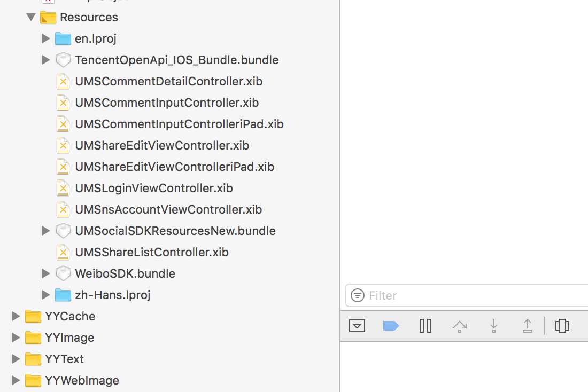The width and height of the screenshot is (588, 392).
Task: Click the en.lproj blue folder icon
Action: 63,38
